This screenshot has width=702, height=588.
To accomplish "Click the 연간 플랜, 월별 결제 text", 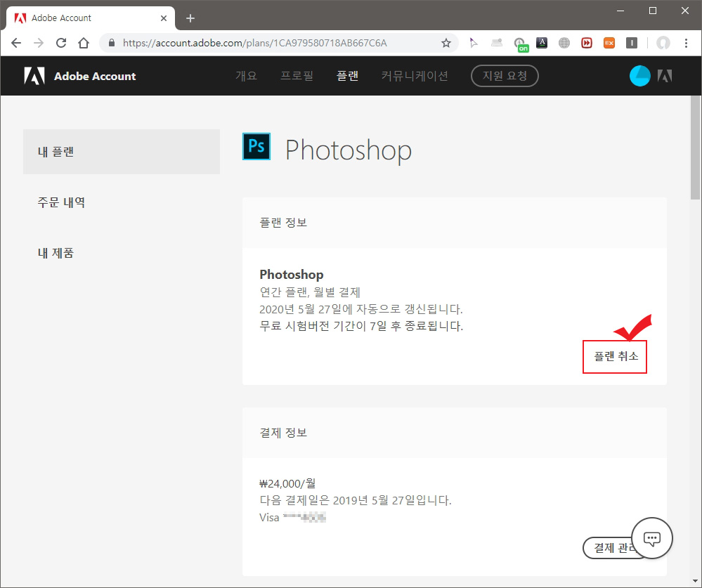I will (310, 292).
